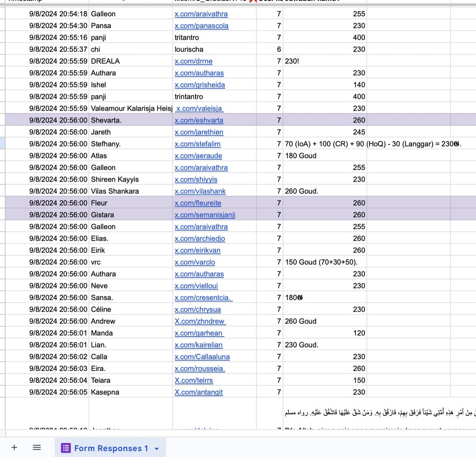Viewport: 476px width, 457px height.
Task: Select timestamp 9/8/2024 20:56:02
Action: coord(47,357)
